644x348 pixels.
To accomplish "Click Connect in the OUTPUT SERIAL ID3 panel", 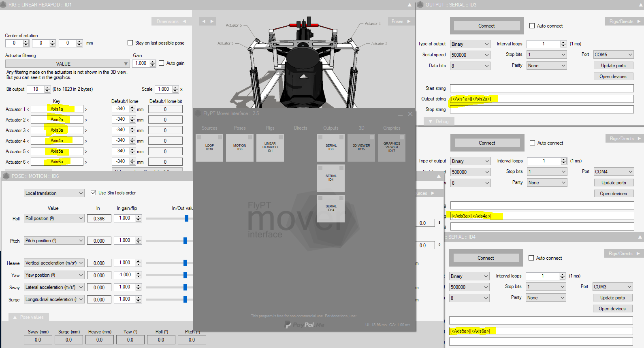I will click(486, 26).
